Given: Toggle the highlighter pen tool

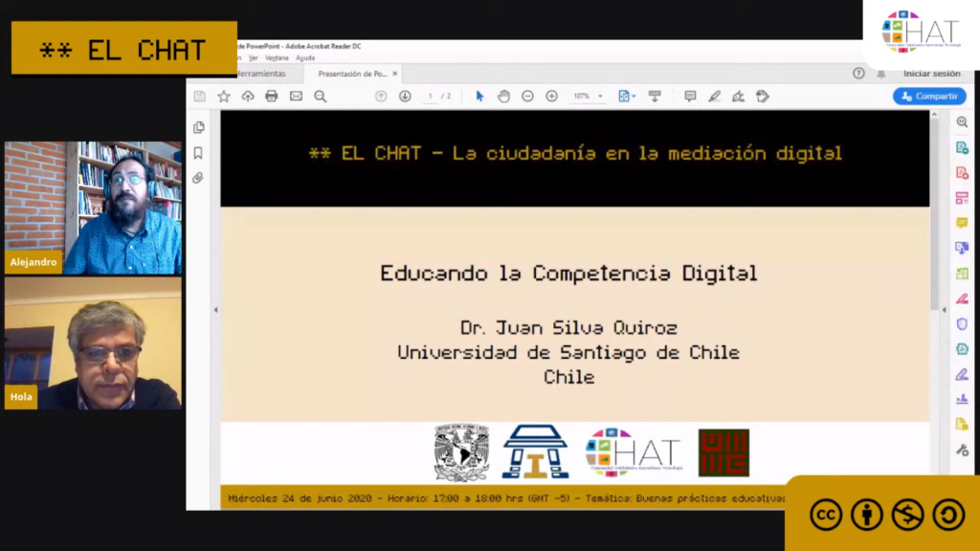Looking at the screenshot, I should tap(714, 97).
